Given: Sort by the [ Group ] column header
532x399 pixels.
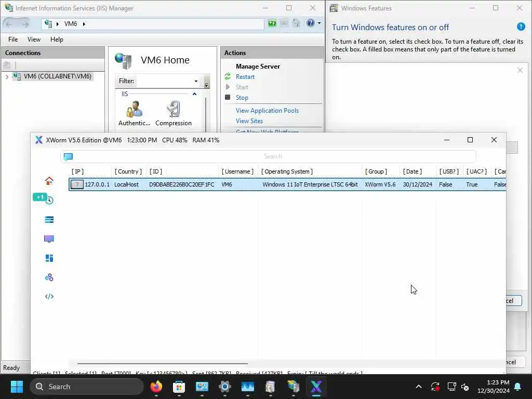Looking at the screenshot, I should tap(376, 171).
